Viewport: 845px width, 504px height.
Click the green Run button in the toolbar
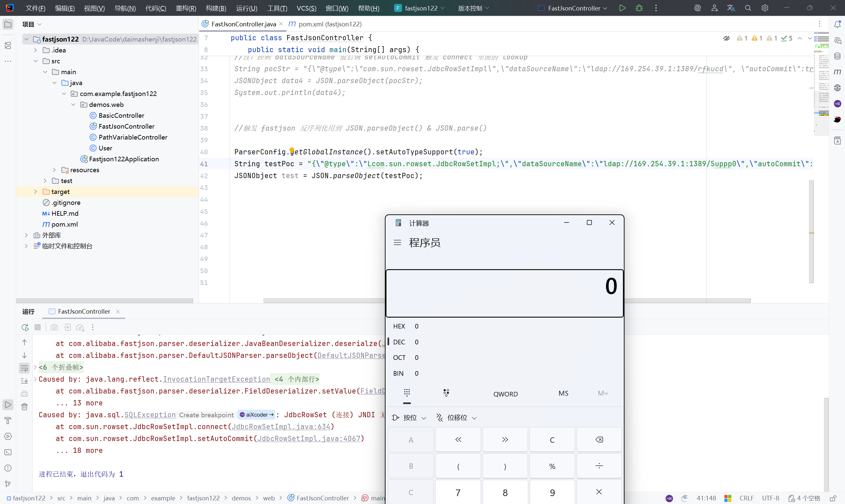(622, 8)
